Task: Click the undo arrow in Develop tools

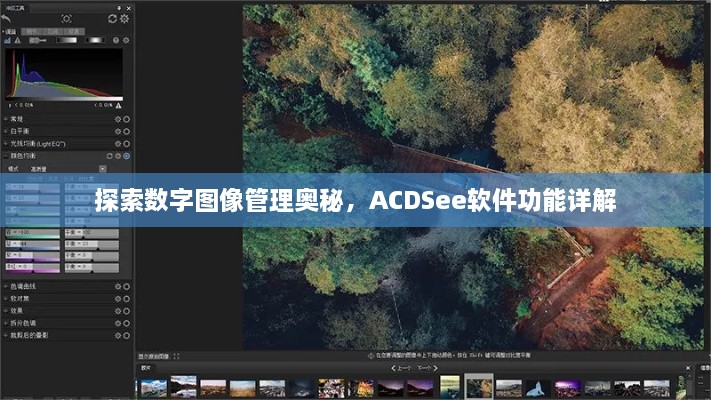Action: click(x=6, y=18)
